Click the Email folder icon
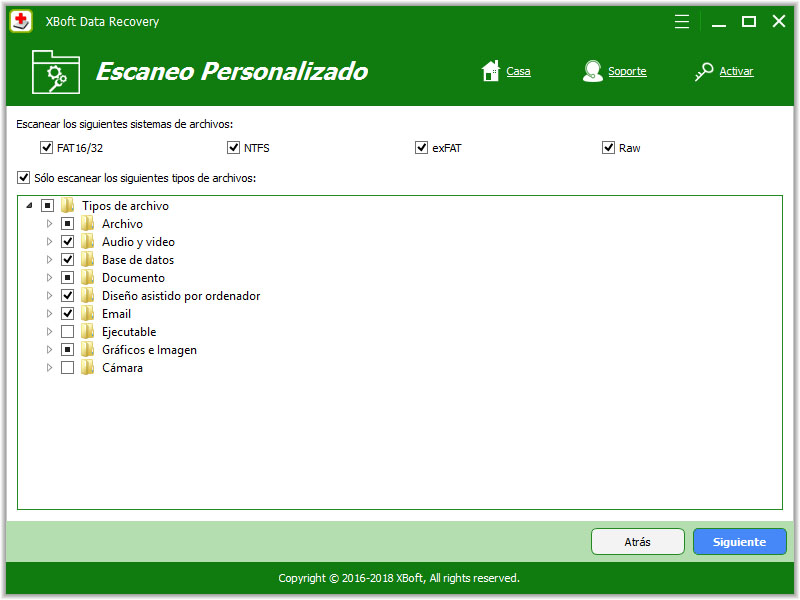Viewport: 800px width, 600px height. click(87, 314)
